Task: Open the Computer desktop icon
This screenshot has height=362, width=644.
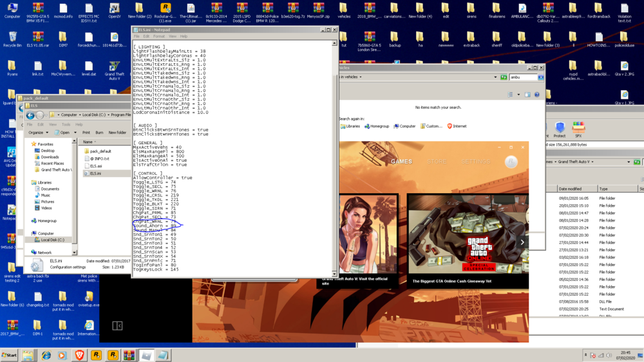Action: (x=12, y=11)
